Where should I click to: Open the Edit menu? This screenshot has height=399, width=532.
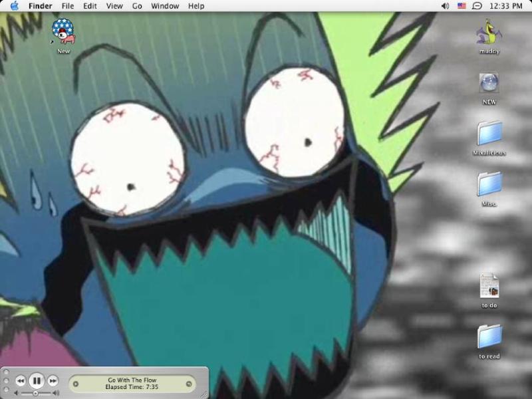(x=90, y=6)
